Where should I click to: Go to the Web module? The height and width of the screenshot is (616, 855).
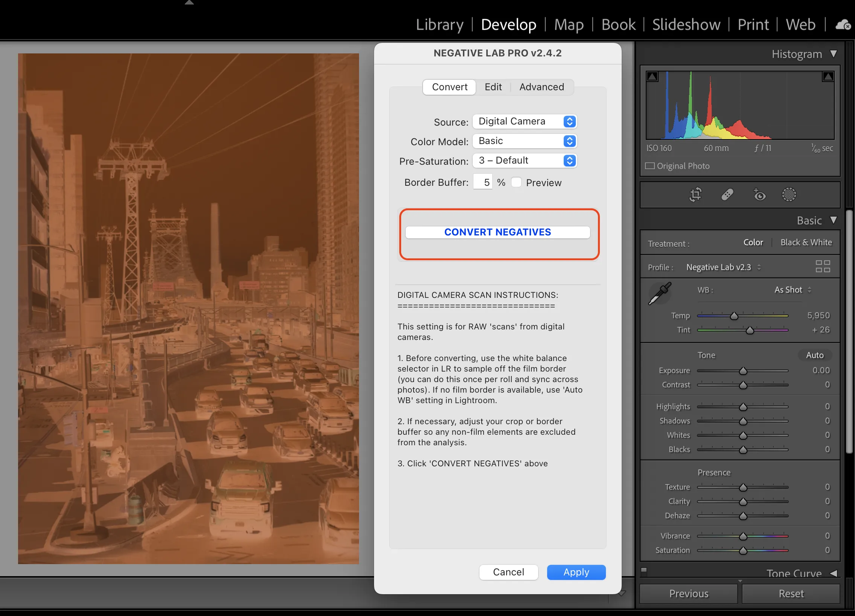[800, 25]
